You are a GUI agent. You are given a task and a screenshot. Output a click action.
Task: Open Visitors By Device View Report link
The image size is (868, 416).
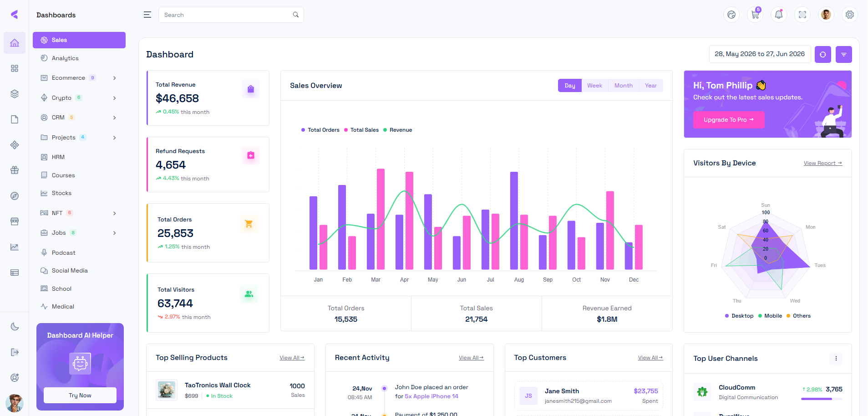823,163
